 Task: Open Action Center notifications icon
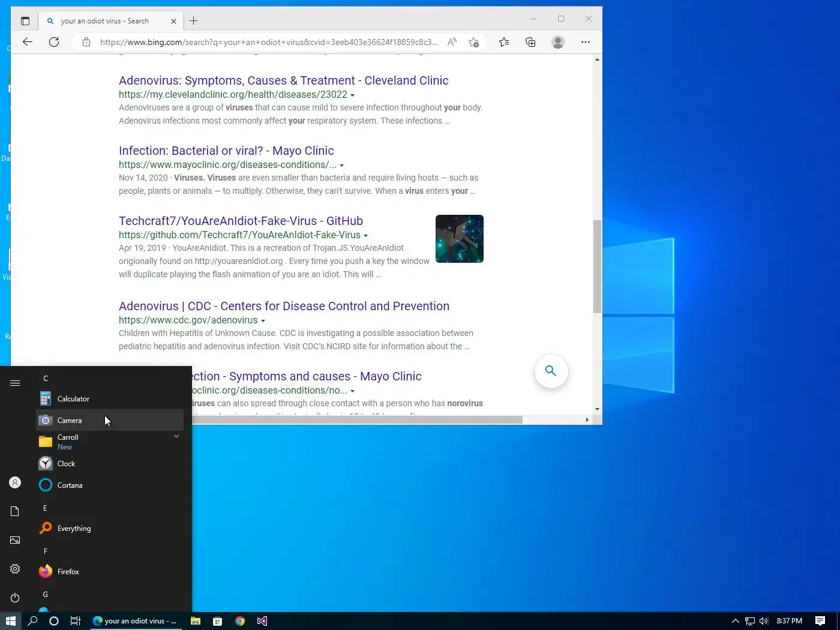pyautogui.click(x=820, y=621)
